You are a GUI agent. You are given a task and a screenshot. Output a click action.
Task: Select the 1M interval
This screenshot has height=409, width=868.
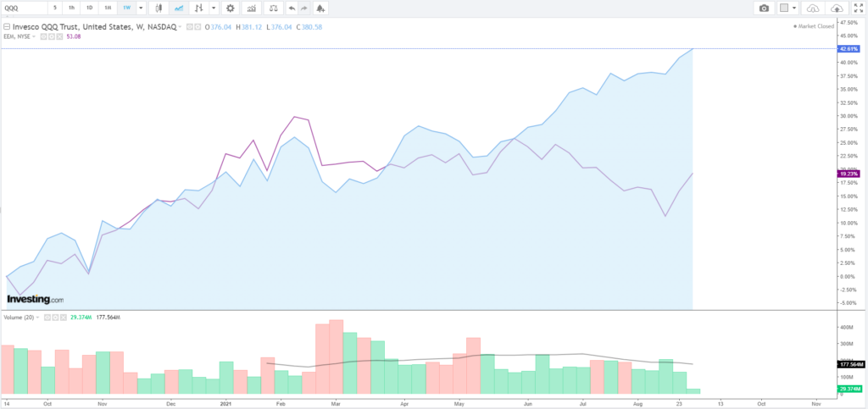click(x=108, y=8)
